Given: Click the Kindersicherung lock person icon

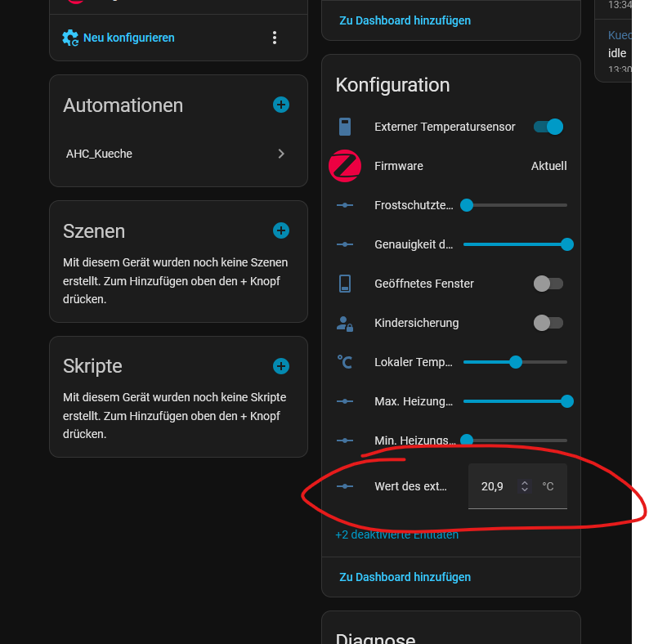Looking at the screenshot, I should 345,324.
